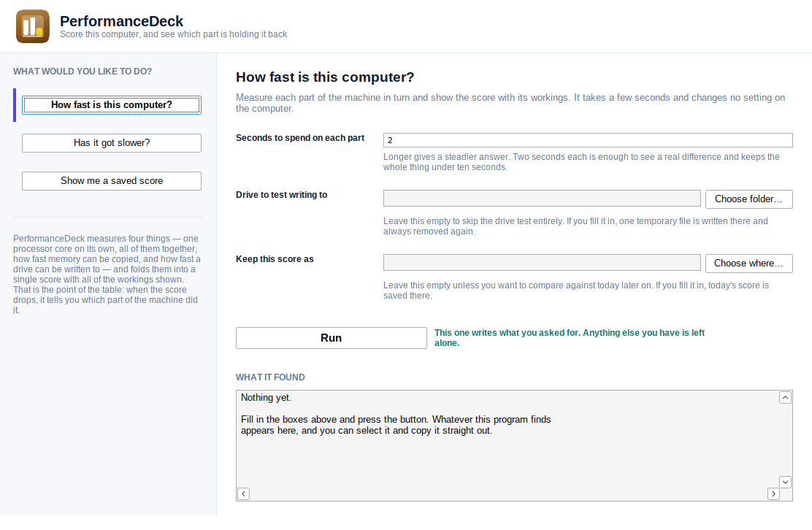Click the 'Nothing yet.' text in results

coord(267,397)
